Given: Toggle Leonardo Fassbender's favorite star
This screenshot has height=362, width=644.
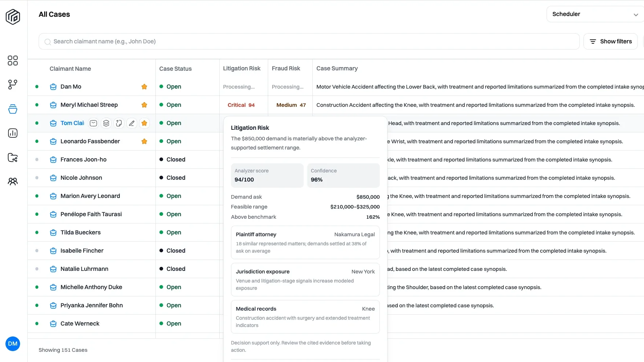Looking at the screenshot, I should (x=144, y=141).
